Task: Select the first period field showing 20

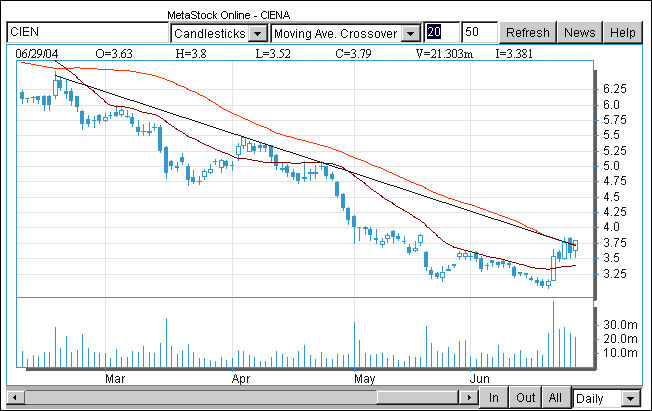Action: coord(441,32)
